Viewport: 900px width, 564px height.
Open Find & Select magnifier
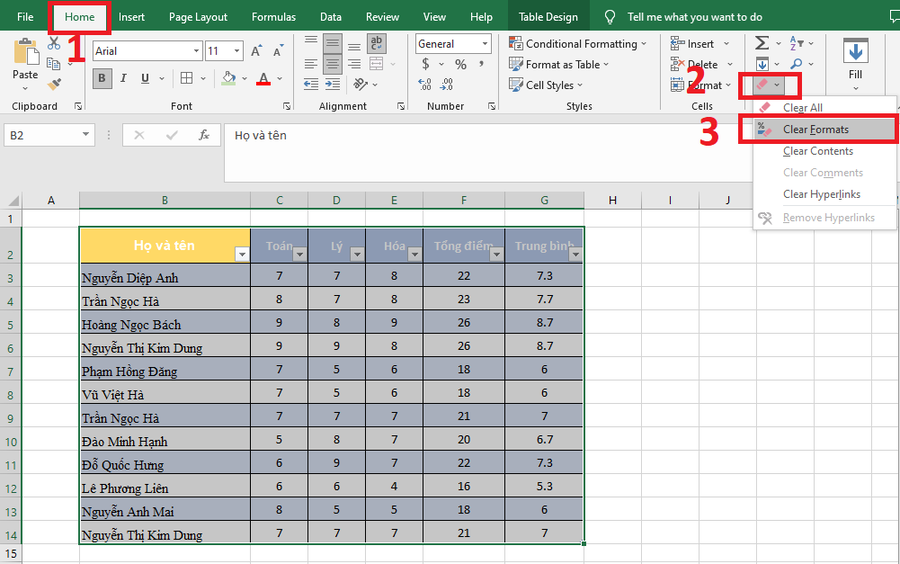(796, 64)
